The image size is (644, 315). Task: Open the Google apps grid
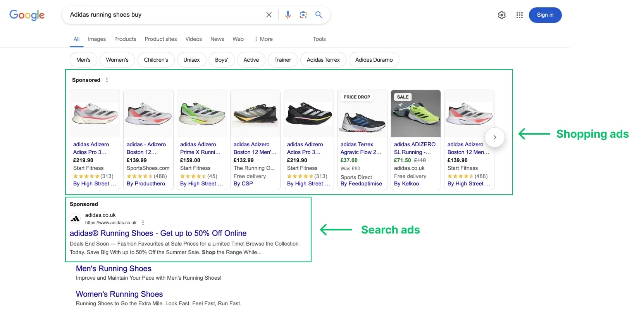519,15
